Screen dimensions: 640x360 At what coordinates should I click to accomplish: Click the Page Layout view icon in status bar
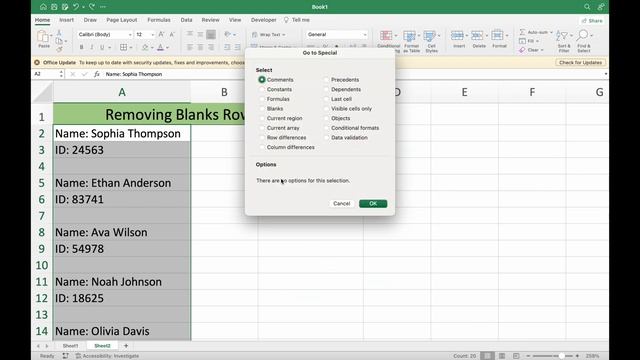pyautogui.click(x=502, y=356)
